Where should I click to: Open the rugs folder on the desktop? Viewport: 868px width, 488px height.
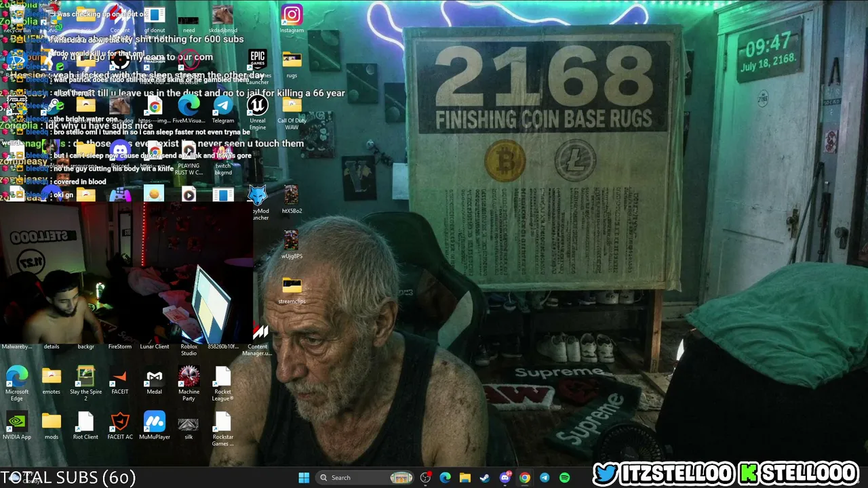(292, 64)
